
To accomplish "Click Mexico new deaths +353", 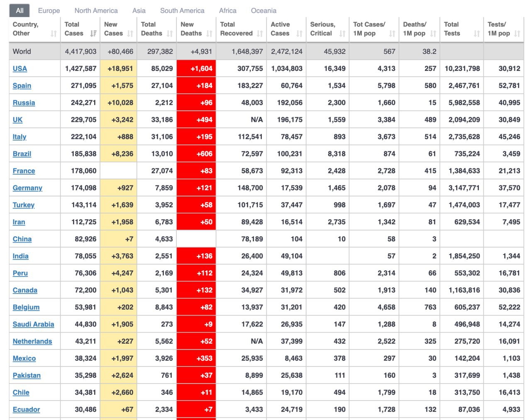I will click(x=196, y=358).
